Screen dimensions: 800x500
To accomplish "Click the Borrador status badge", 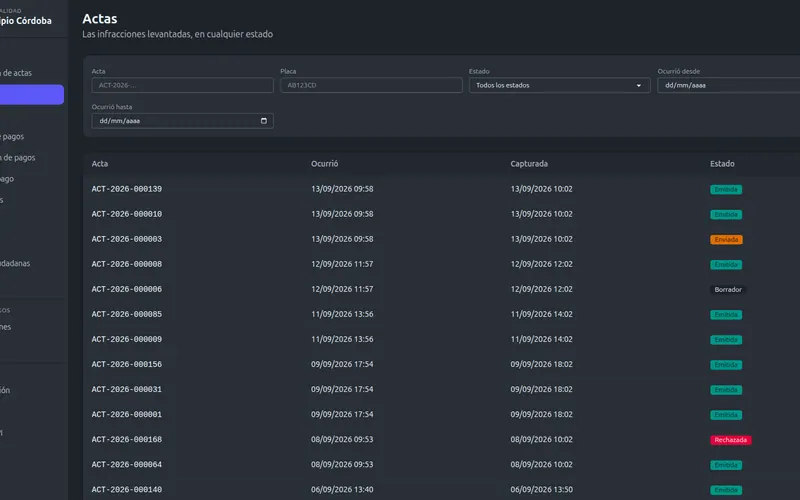I will (x=728, y=289).
